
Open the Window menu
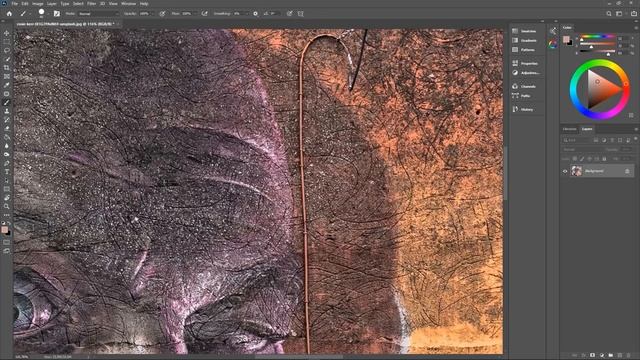(129, 4)
